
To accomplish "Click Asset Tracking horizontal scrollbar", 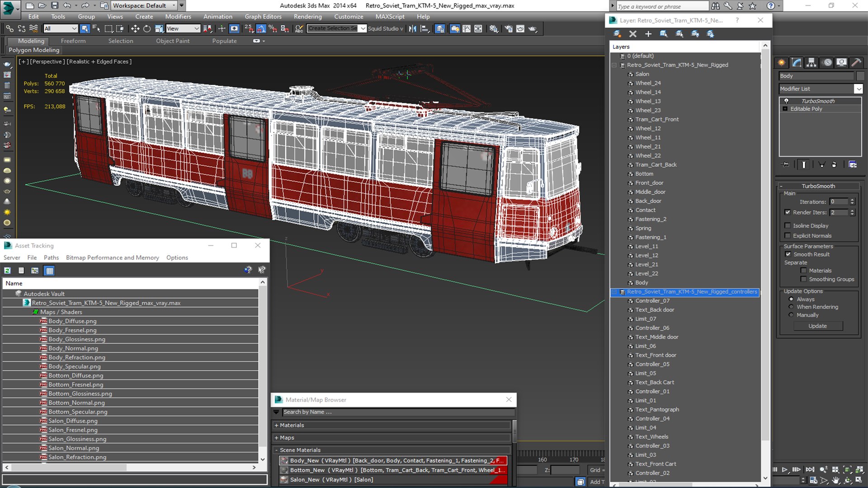I will (131, 467).
